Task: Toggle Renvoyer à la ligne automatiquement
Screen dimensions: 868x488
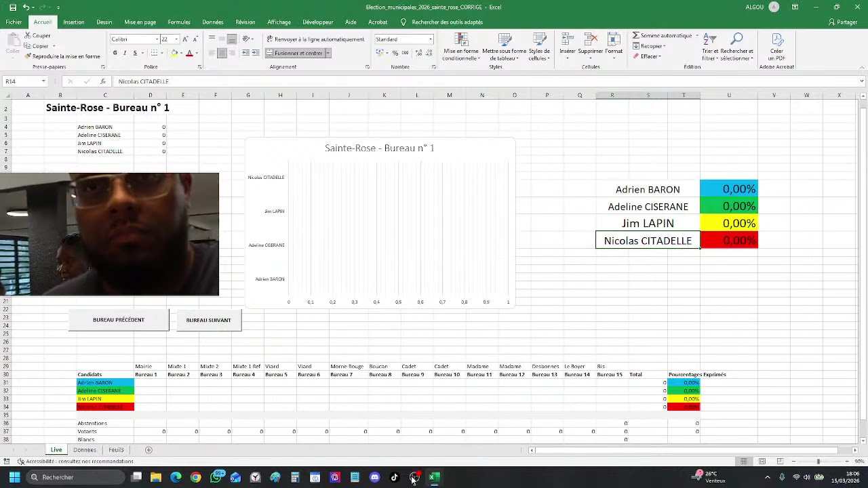Action: point(315,39)
